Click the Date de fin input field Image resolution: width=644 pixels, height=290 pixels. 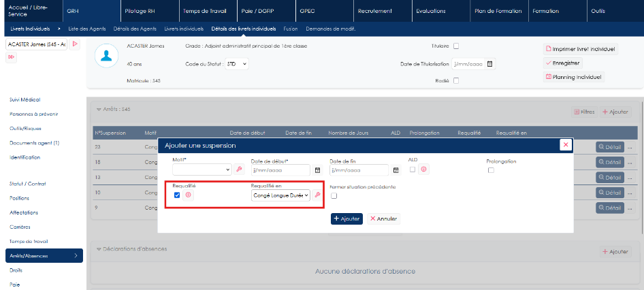[359, 170]
